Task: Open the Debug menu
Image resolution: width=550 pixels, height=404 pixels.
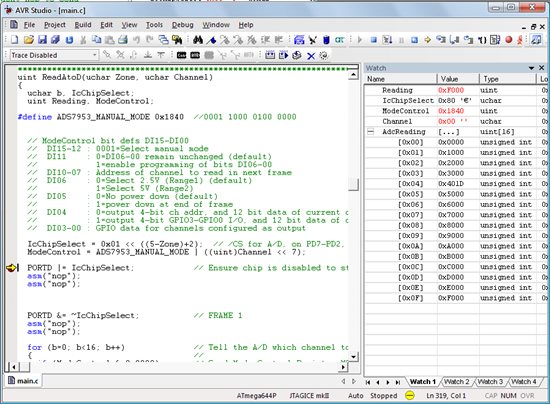Action: (182, 25)
